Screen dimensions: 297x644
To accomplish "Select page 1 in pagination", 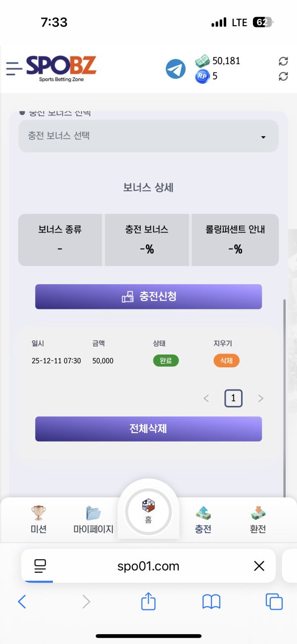I will pyautogui.click(x=233, y=398).
